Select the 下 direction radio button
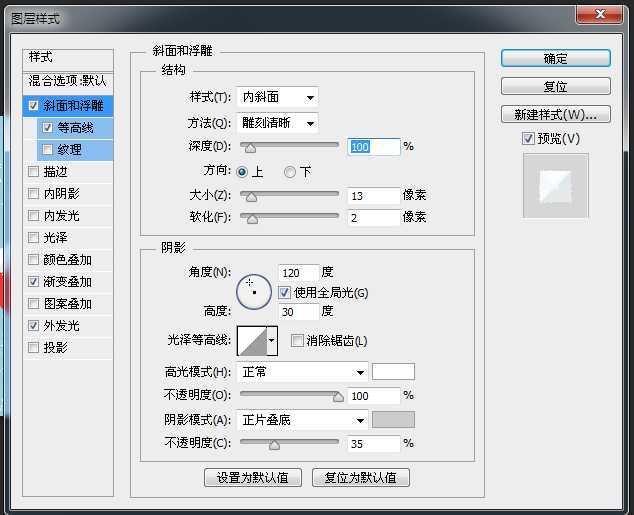Image resolution: width=634 pixels, height=515 pixels. coord(290,172)
